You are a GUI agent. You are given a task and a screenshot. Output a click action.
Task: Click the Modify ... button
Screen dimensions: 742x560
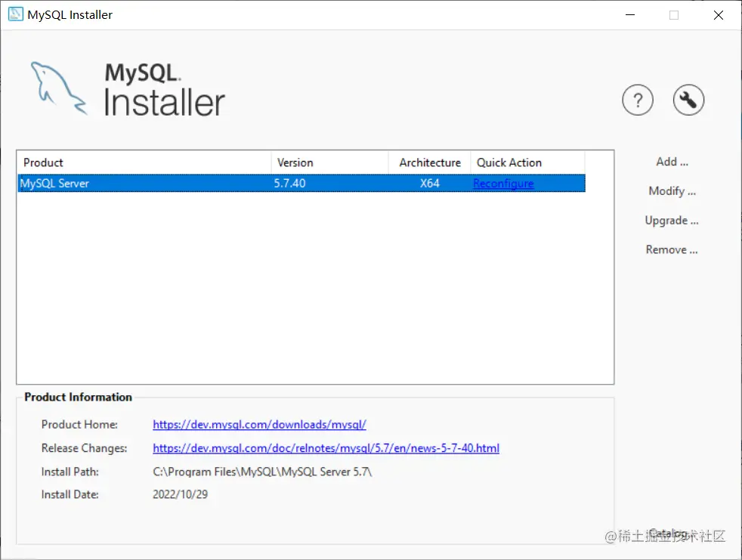click(672, 191)
